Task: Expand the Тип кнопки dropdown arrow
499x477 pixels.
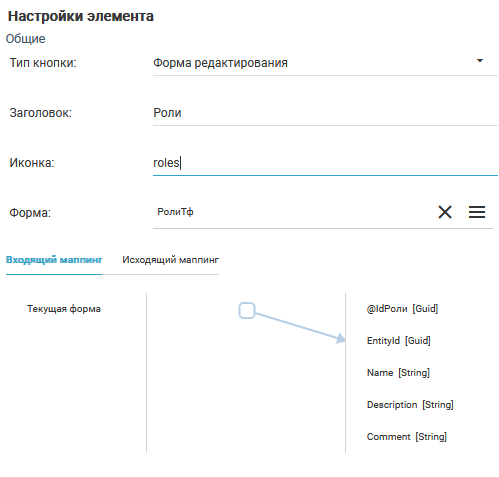Action: (480, 61)
